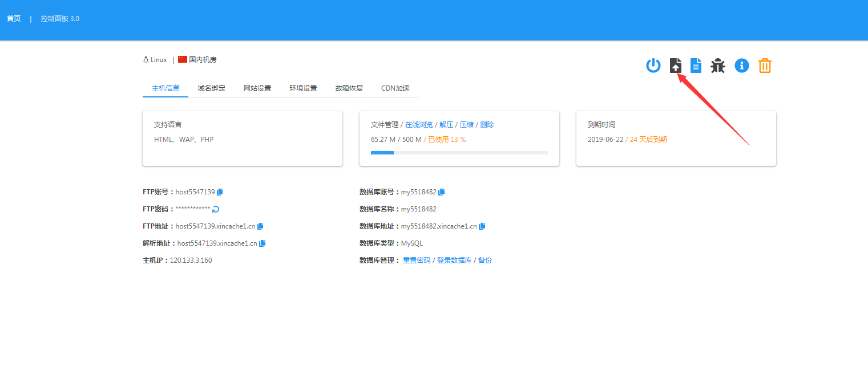
Task: Open the 故障恢复 tab
Action: [x=349, y=88]
